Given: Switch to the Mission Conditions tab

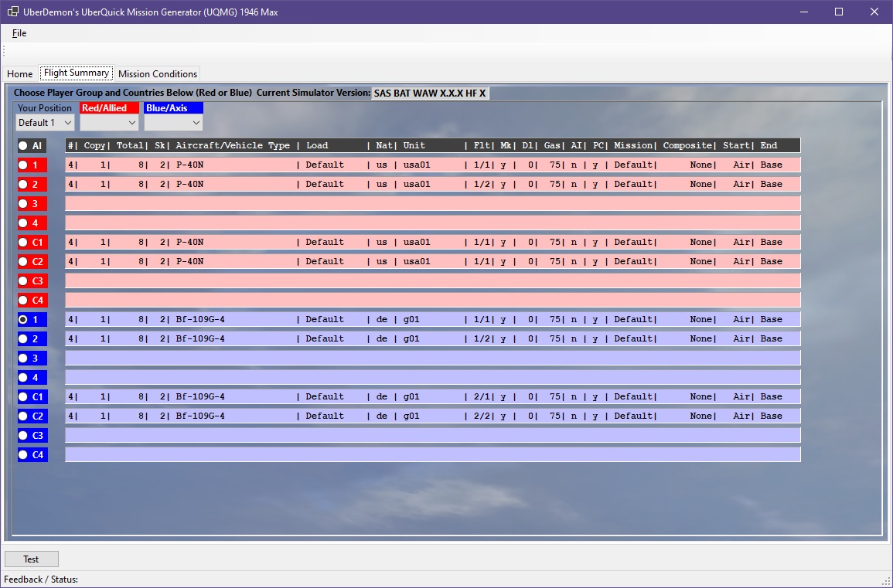Looking at the screenshot, I should point(158,74).
